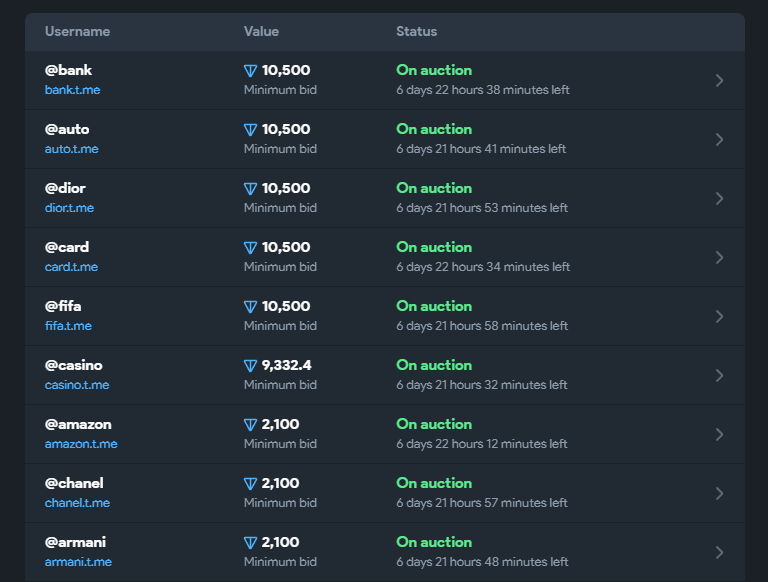Click the TON icon in @chanel row
The height and width of the screenshot is (582, 768).
pos(250,484)
